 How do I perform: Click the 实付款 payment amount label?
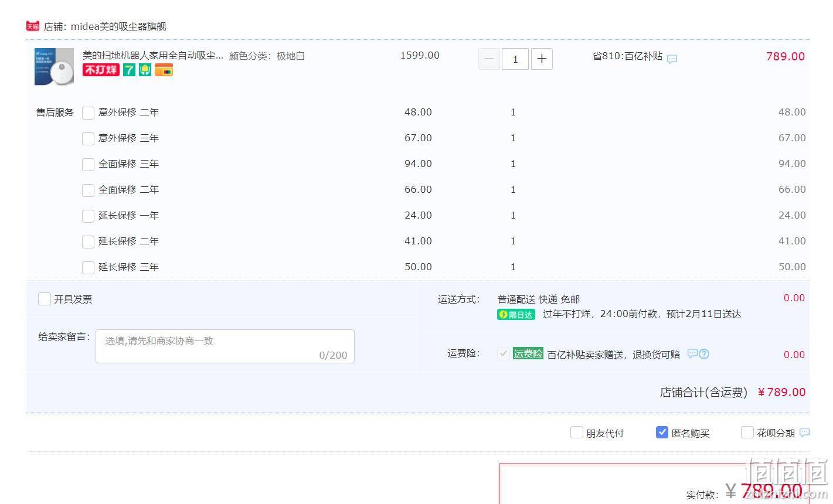(x=702, y=495)
